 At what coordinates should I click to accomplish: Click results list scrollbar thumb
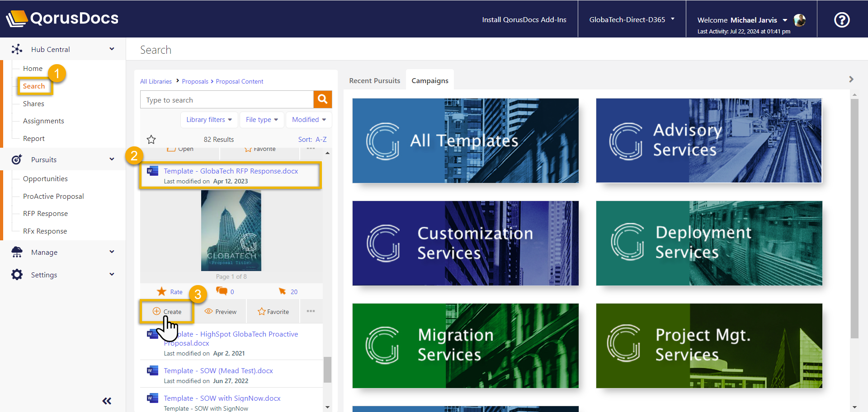(327, 370)
